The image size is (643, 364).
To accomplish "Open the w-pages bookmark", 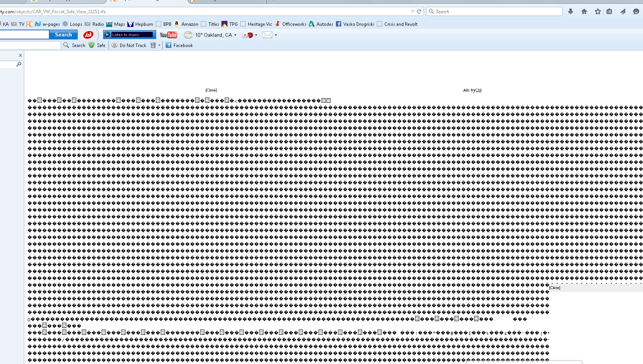I will tap(47, 24).
